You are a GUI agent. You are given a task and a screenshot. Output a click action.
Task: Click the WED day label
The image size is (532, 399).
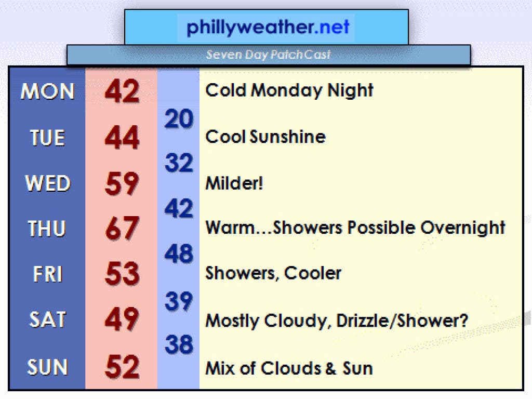pos(48,183)
